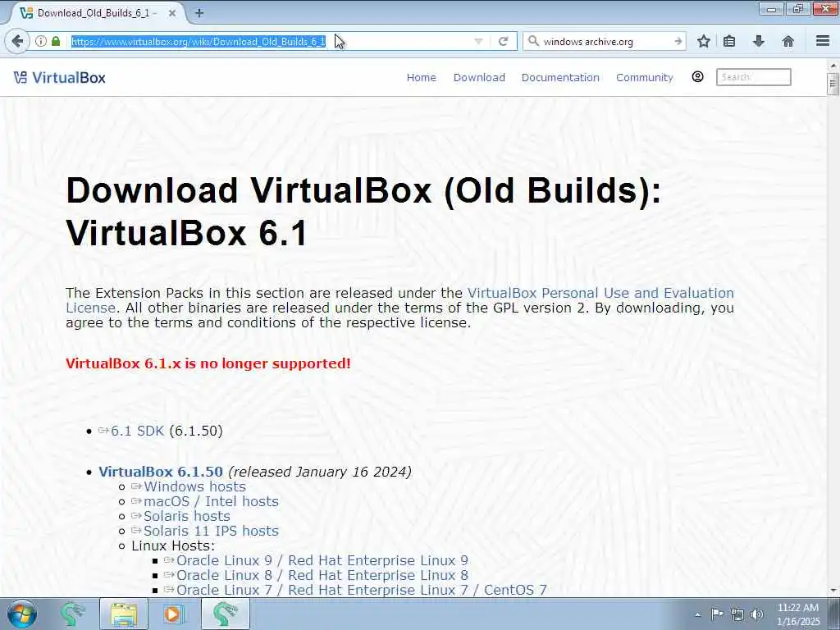Open Oracle Linux 8 / RHEL 8 link

[322, 575]
